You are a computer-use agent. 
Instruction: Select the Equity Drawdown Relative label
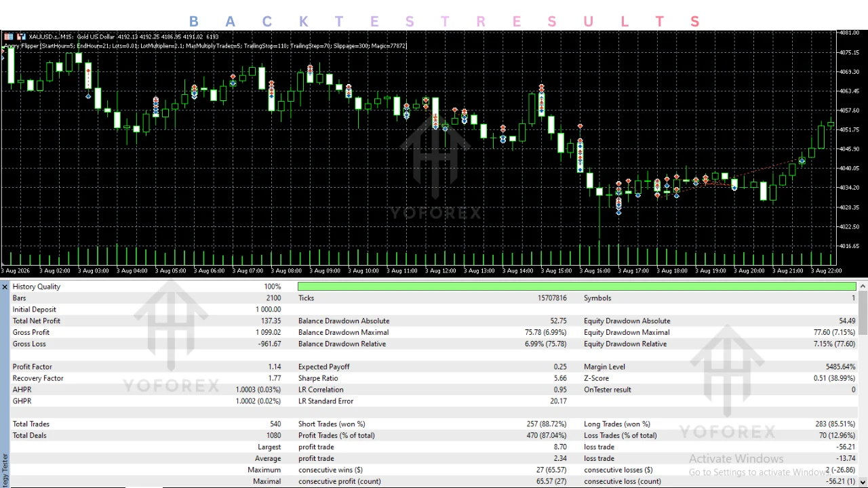625,344
